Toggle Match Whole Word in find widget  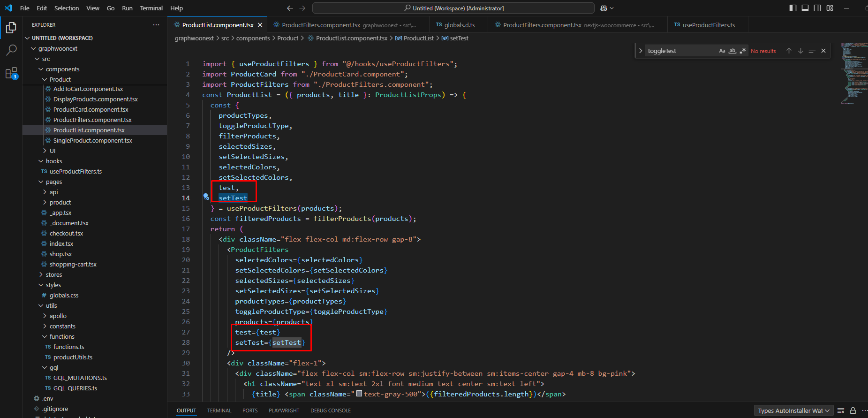pyautogui.click(x=732, y=51)
